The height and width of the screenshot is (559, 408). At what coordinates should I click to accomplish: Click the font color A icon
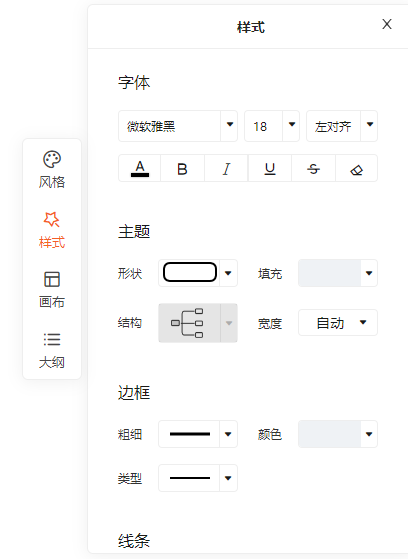(140, 168)
